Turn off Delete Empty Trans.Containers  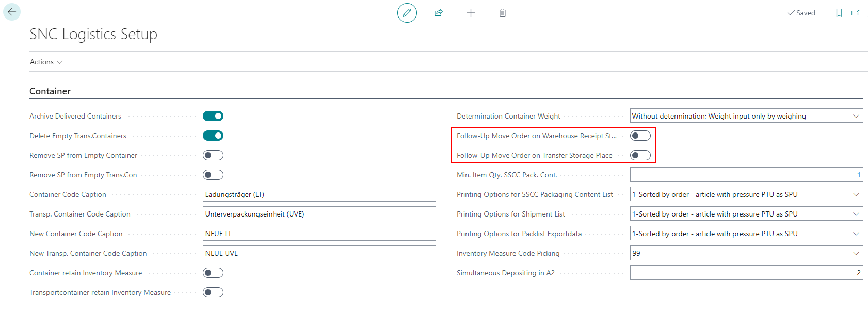[x=213, y=136]
